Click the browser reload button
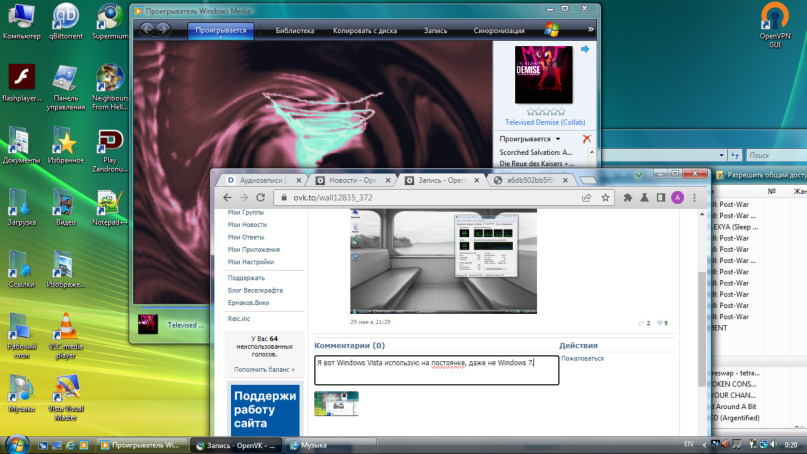The image size is (807, 454). pos(260,198)
